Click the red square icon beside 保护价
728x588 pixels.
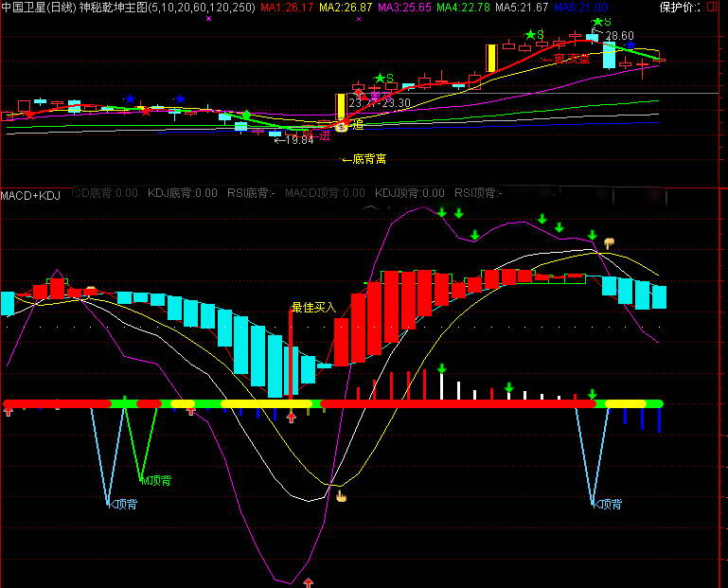[712, 7]
